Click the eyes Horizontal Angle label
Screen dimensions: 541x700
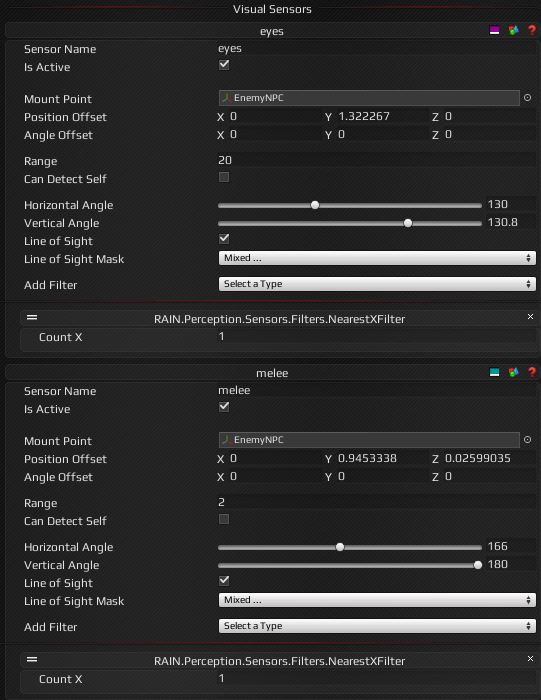[68, 205]
